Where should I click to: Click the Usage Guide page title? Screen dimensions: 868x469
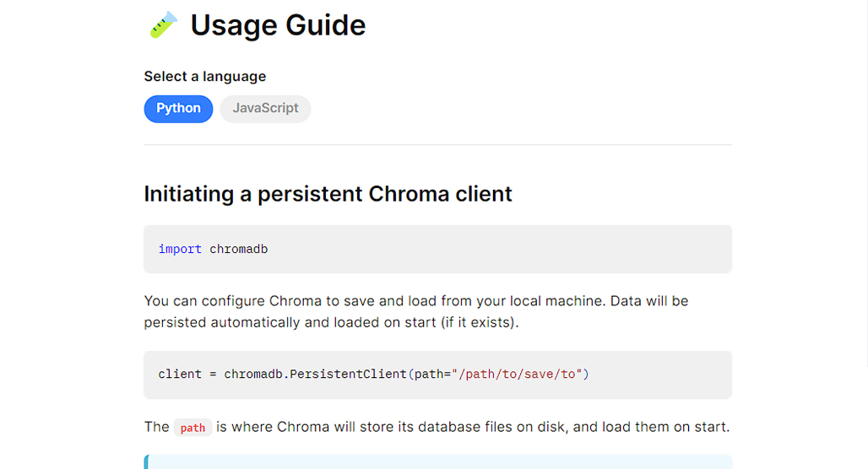(x=278, y=25)
